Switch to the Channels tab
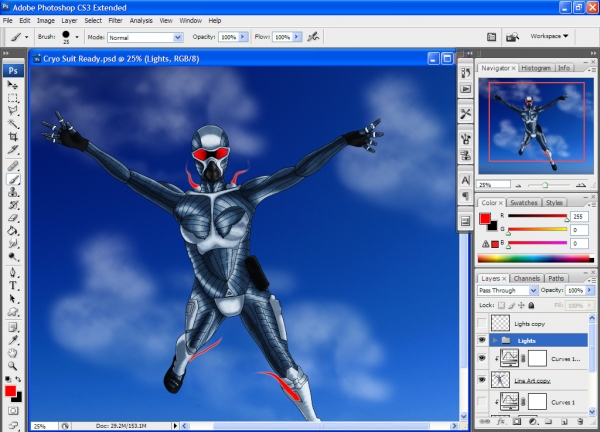 coord(527,278)
